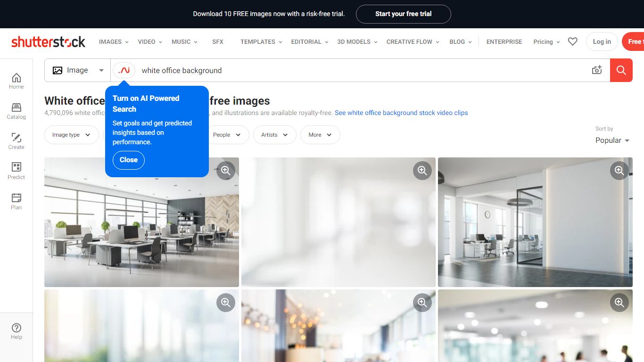Open the TEMPLATES menu

261,41
